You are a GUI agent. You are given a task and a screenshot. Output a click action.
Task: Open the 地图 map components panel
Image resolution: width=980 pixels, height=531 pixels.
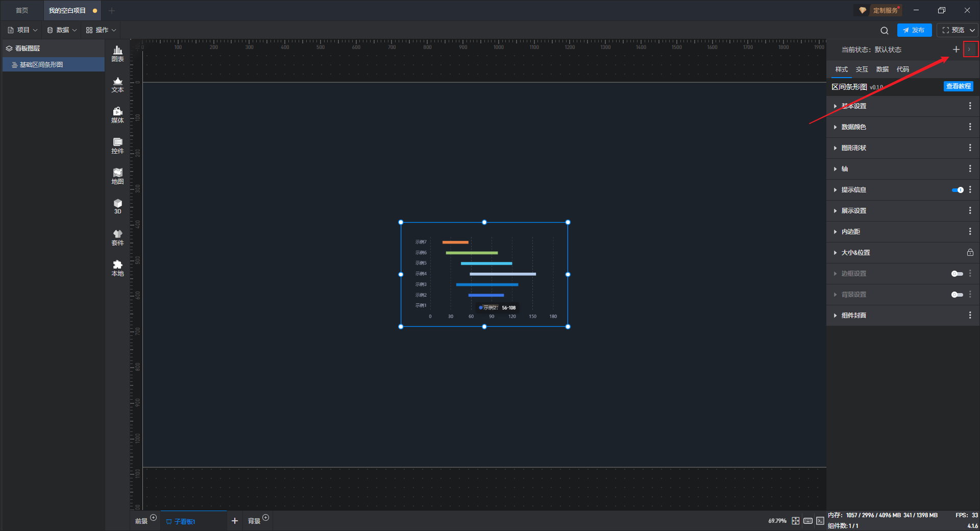(x=117, y=176)
